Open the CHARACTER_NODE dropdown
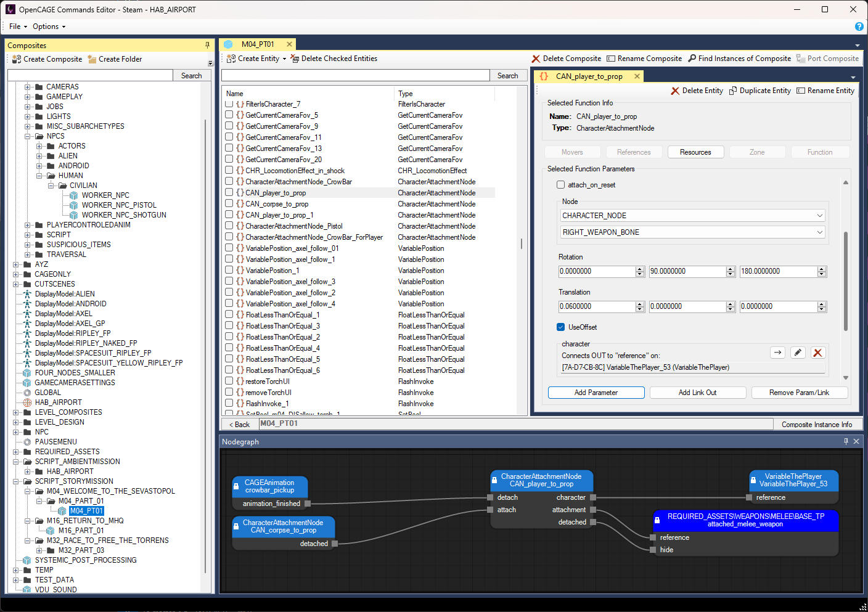The image size is (868, 612). [x=692, y=216]
